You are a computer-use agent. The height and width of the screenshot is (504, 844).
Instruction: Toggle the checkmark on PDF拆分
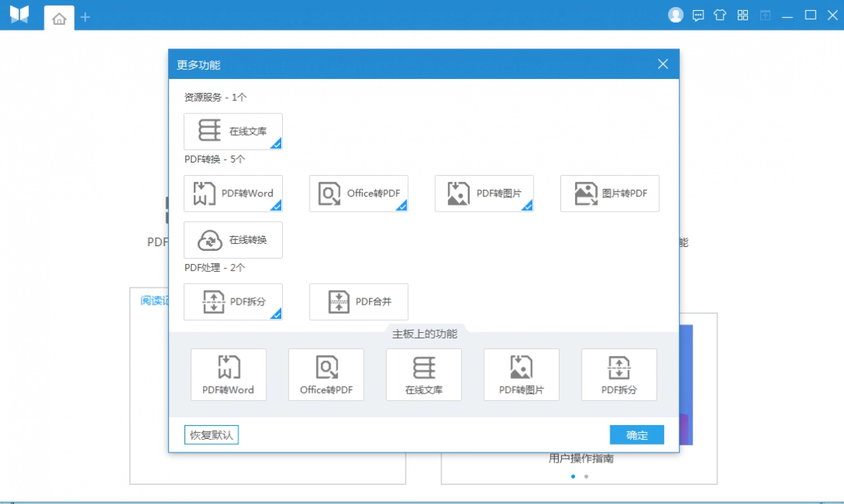(277, 316)
